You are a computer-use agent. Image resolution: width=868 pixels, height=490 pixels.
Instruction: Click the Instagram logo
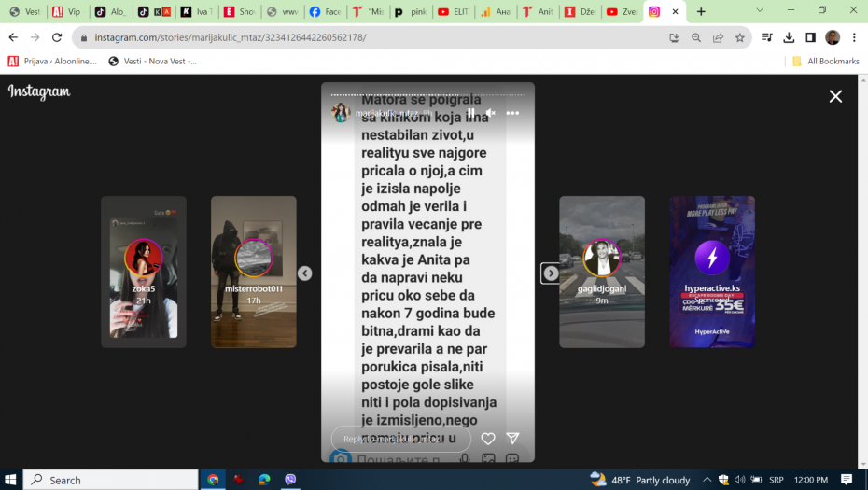tap(39, 92)
